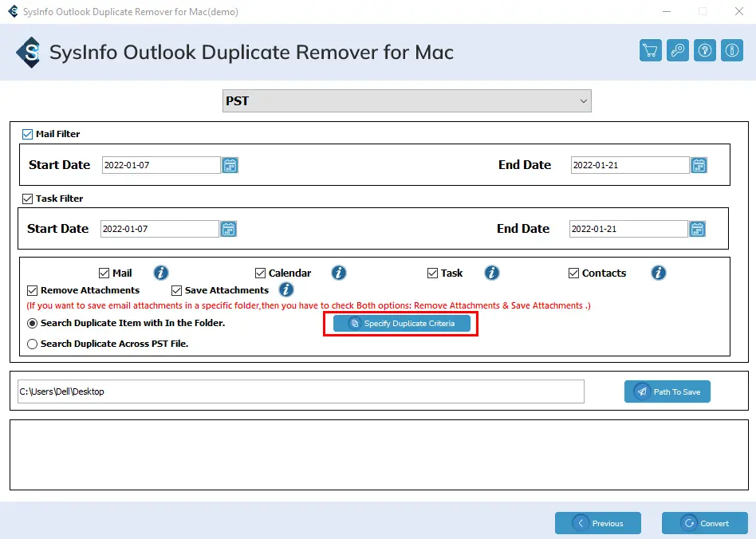Show info next to Save Attachments
The image size is (756, 539).
[286, 289]
